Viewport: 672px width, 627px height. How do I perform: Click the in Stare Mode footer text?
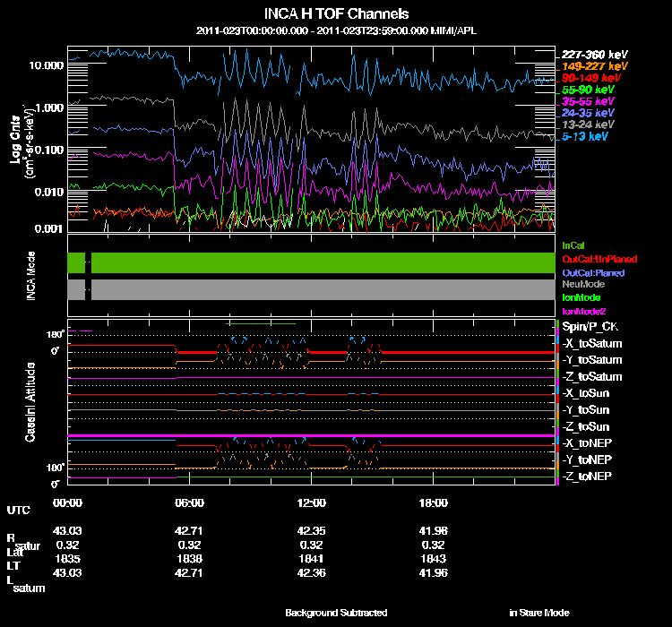(x=538, y=613)
